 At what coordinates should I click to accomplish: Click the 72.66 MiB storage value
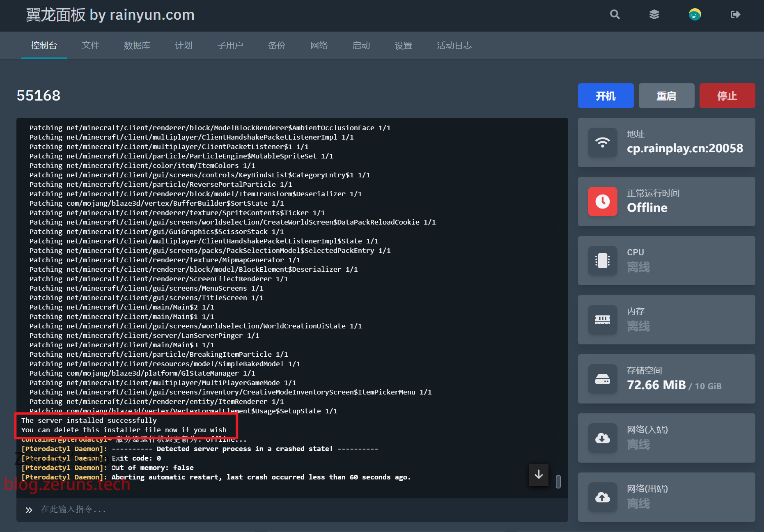656,385
